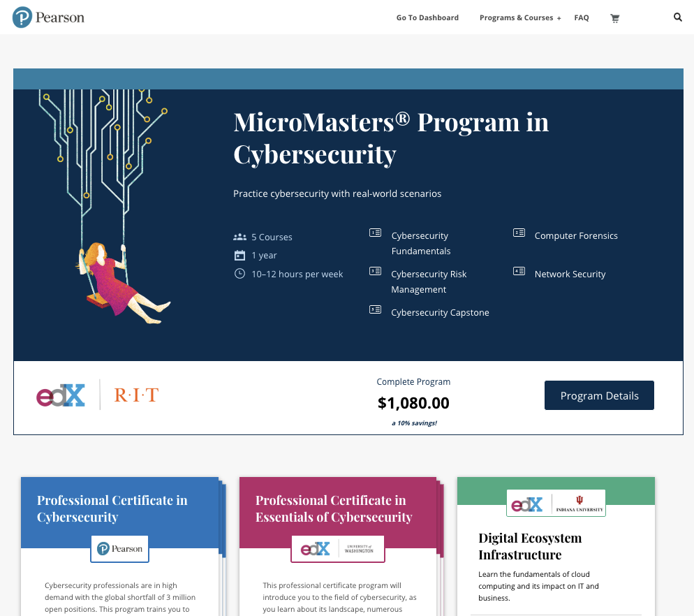Click the course 4 icon for Network Security

519,270
